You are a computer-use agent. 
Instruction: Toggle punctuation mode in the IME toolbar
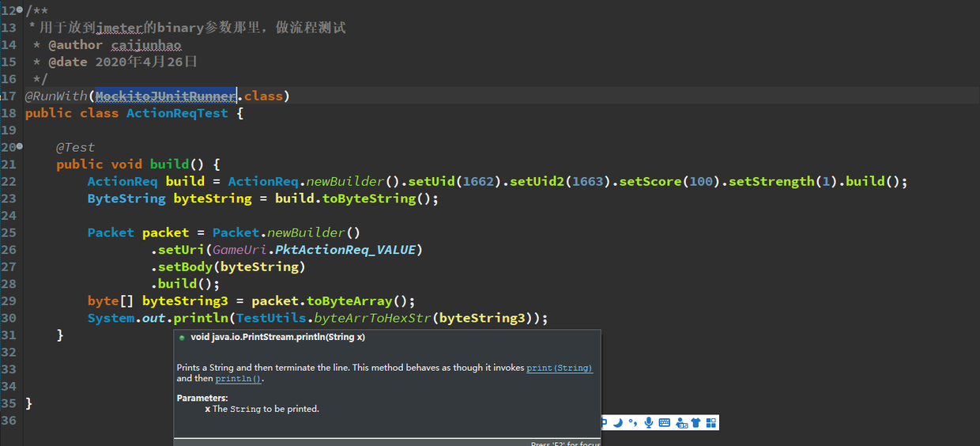pyautogui.click(x=633, y=422)
